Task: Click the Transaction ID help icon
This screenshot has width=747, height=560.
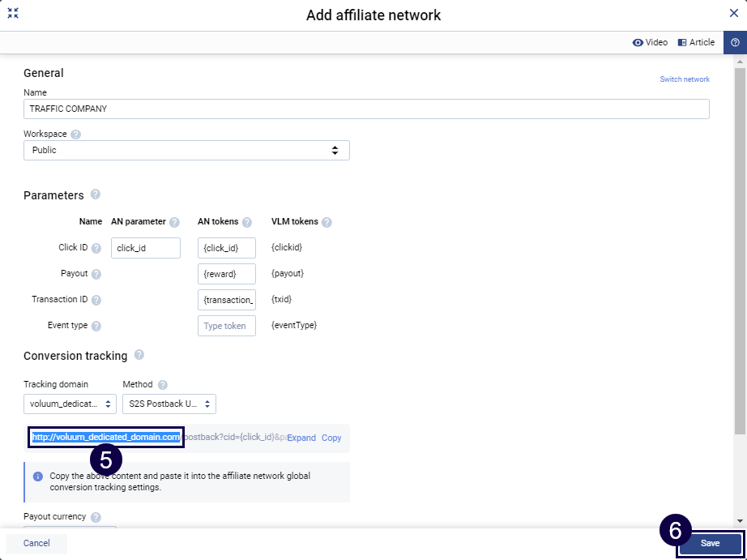Action: 96,300
